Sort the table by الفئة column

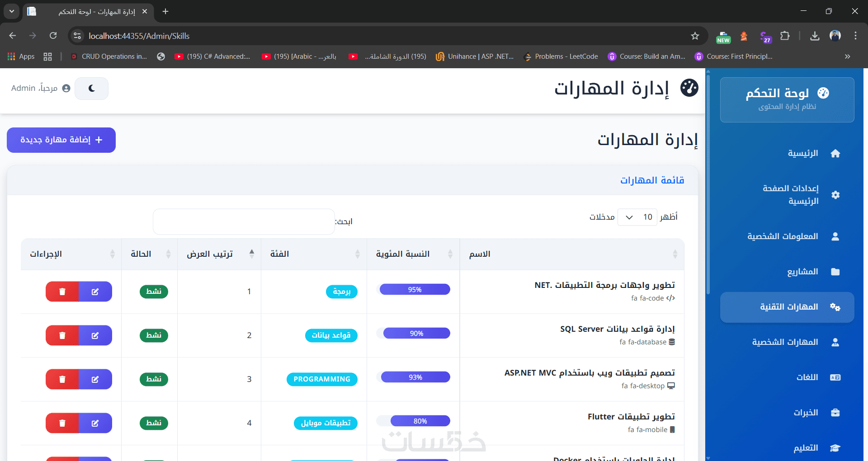point(314,254)
